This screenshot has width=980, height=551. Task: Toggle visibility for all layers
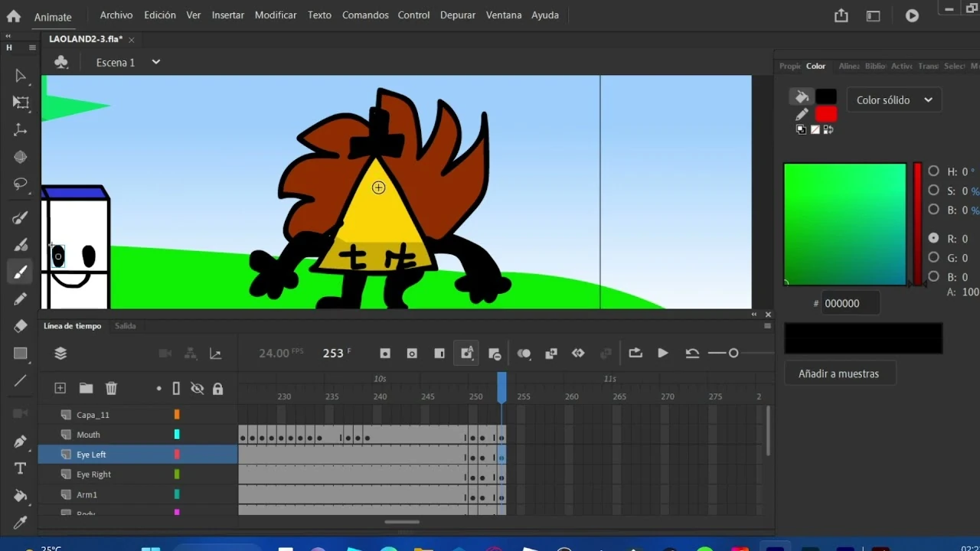click(197, 389)
